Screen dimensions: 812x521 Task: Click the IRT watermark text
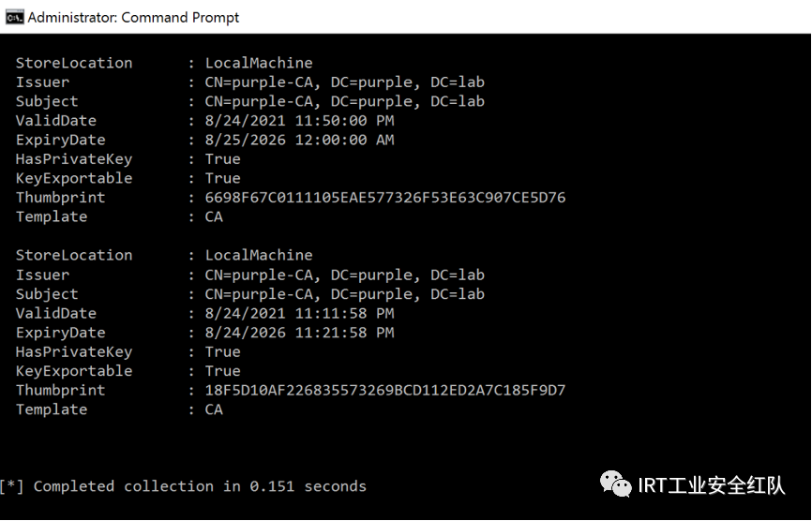coord(711,485)
